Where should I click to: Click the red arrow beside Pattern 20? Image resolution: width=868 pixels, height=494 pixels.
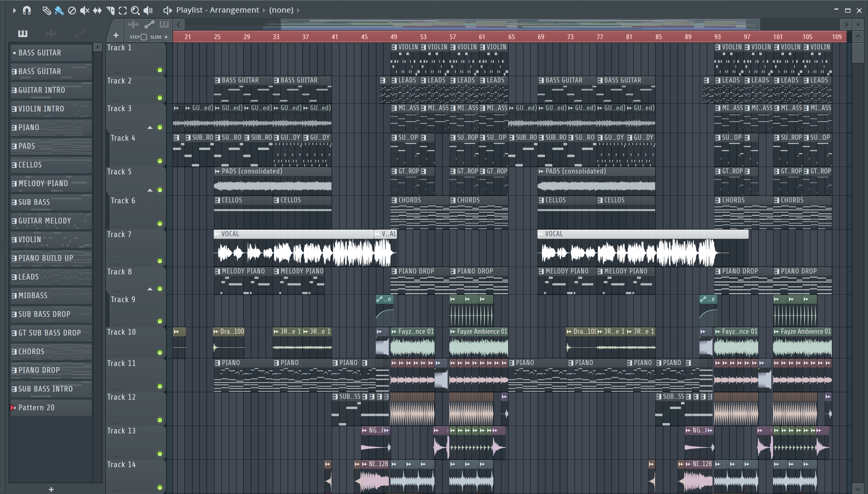[13, 408]
